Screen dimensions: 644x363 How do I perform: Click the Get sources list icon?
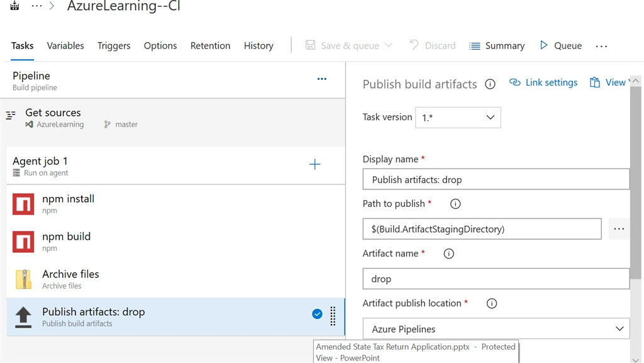[11, 115]
